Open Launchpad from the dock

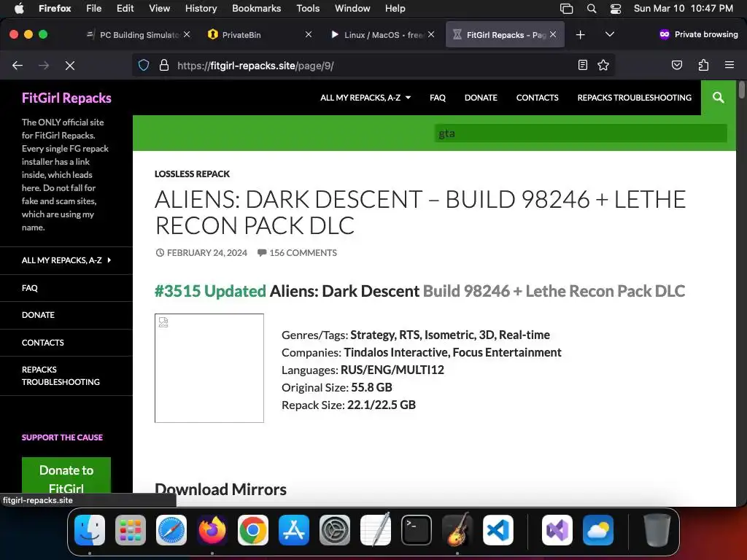(x=131, y=530)
